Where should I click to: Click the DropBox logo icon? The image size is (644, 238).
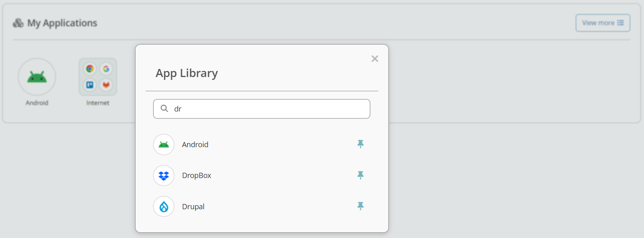tap(164, 176)
